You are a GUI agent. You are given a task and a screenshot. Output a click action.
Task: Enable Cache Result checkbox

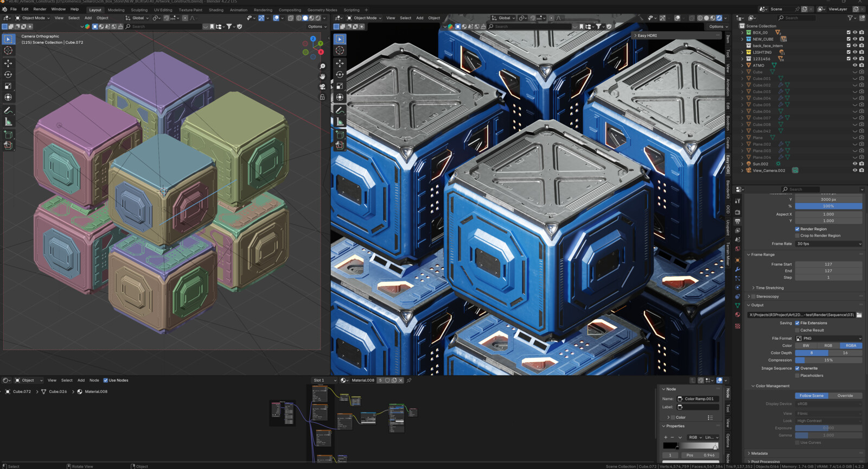[x=797, y=330]
